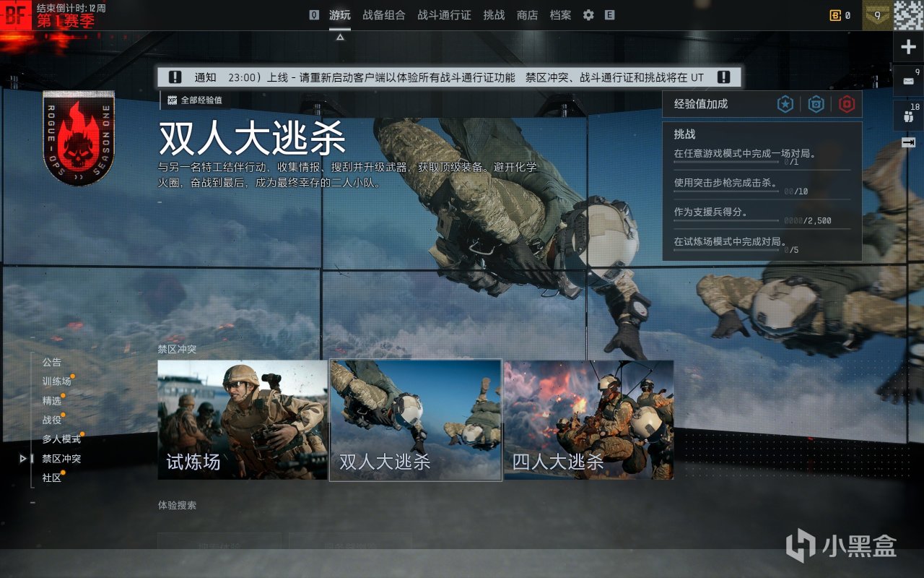924x578 pixels.
Task: Open the friends list icon
Action: pos(909,115)
